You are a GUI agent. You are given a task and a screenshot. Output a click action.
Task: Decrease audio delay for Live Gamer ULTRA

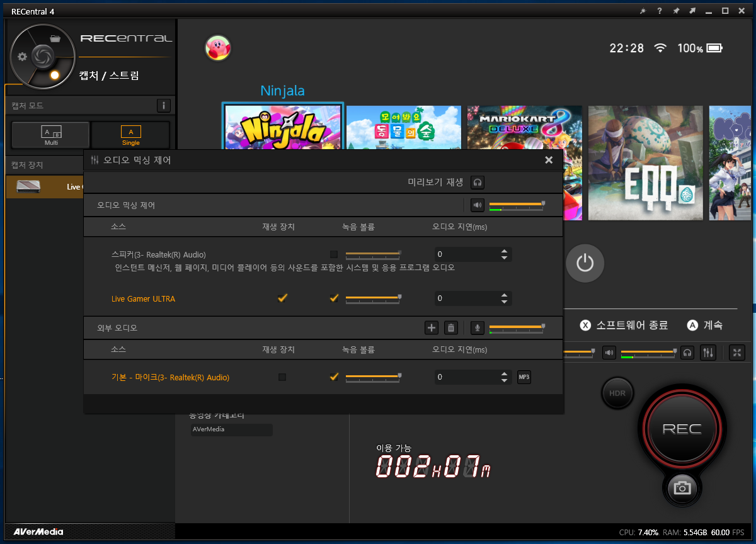(504, 302)
